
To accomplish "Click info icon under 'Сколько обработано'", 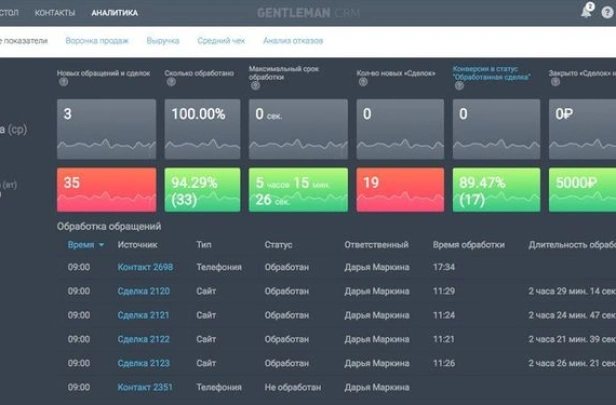I will [x=168, y=84].
